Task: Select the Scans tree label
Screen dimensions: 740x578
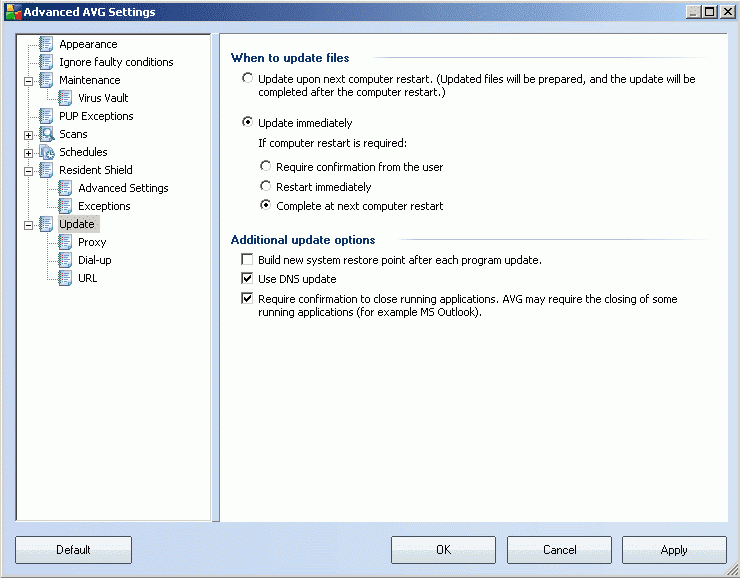Action: [x=73, y=134]
